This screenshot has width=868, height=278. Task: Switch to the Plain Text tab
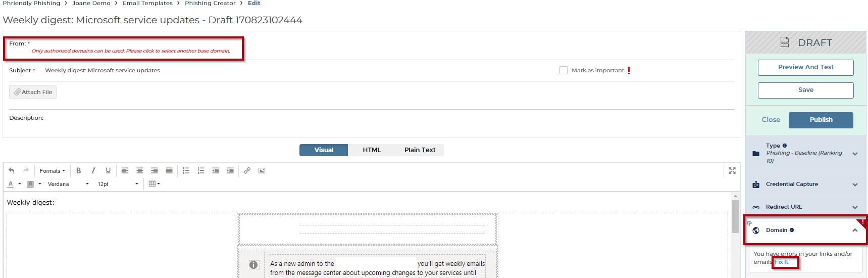(420, 150)
